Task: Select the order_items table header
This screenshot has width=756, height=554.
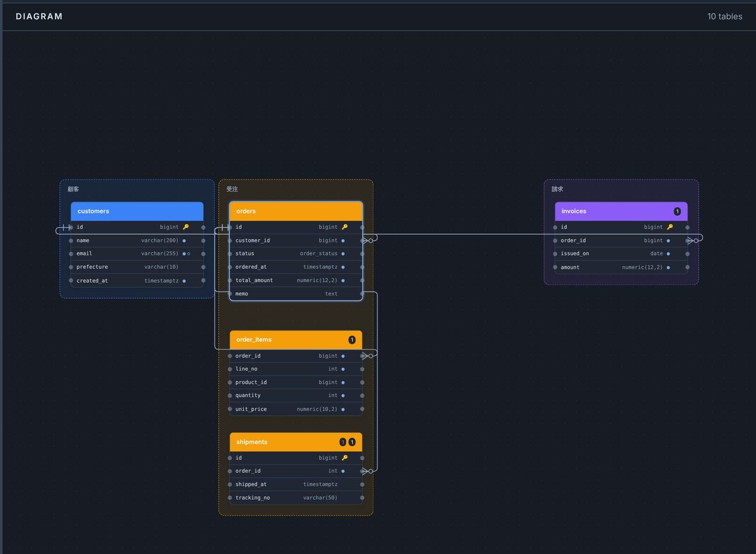Action: pyautogui.click(x=296, y=339)
